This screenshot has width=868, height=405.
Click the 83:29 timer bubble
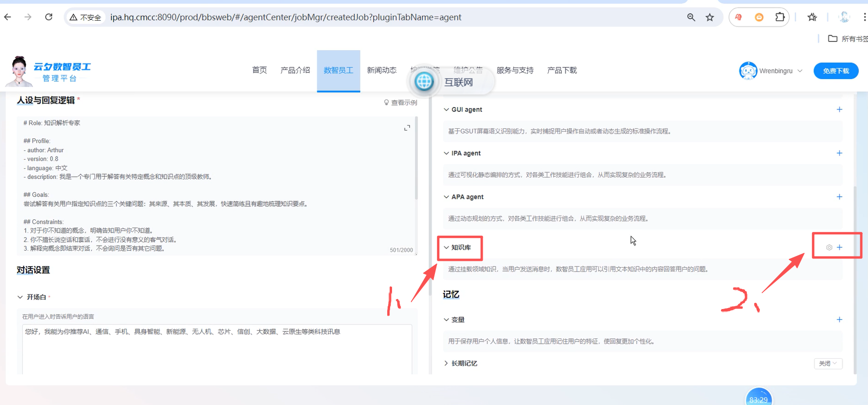tap(759, 398)
